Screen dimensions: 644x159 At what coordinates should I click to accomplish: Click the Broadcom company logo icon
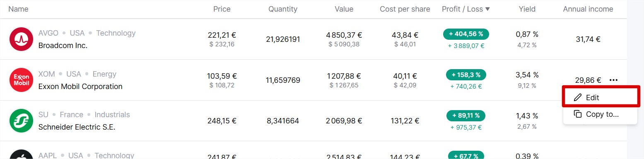pos(21,39)
